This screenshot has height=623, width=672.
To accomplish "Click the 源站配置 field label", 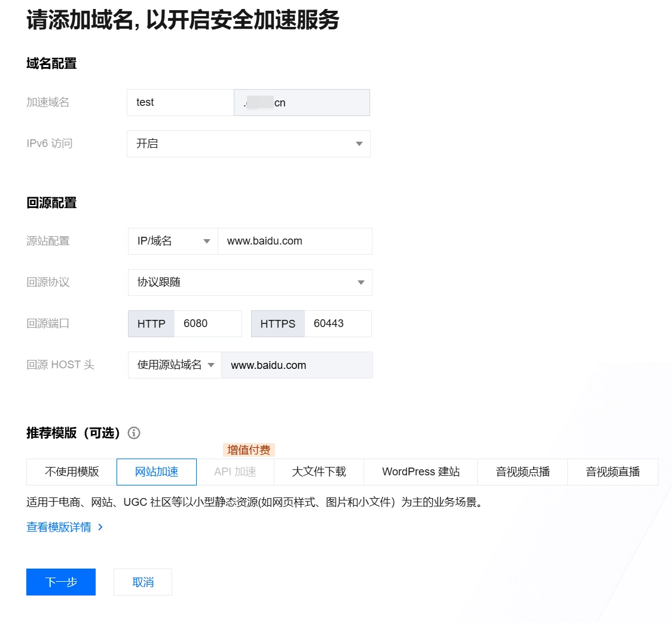I will tap(48, 241).
